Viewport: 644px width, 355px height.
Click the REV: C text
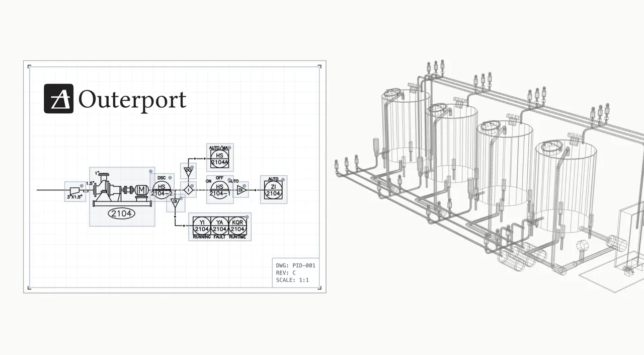(286, 272)
